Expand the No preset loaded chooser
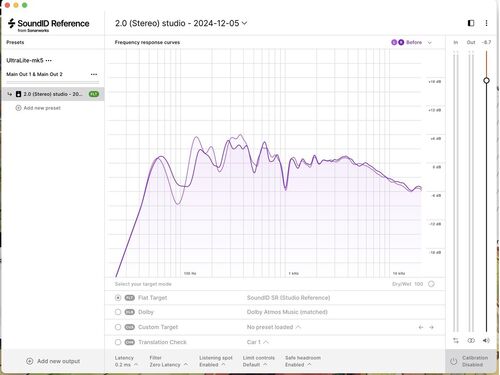This screenshot has height=375, width=500. coord(273,327)
